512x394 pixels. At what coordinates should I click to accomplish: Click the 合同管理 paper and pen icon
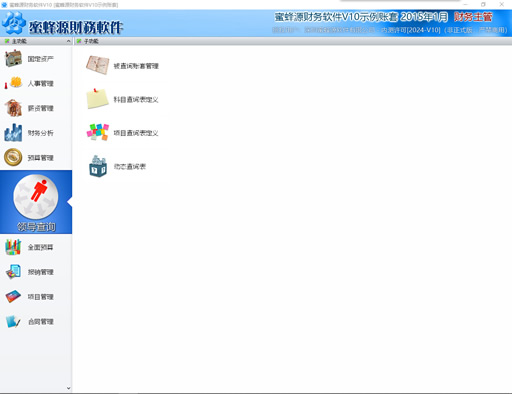[x=13, y=321]
